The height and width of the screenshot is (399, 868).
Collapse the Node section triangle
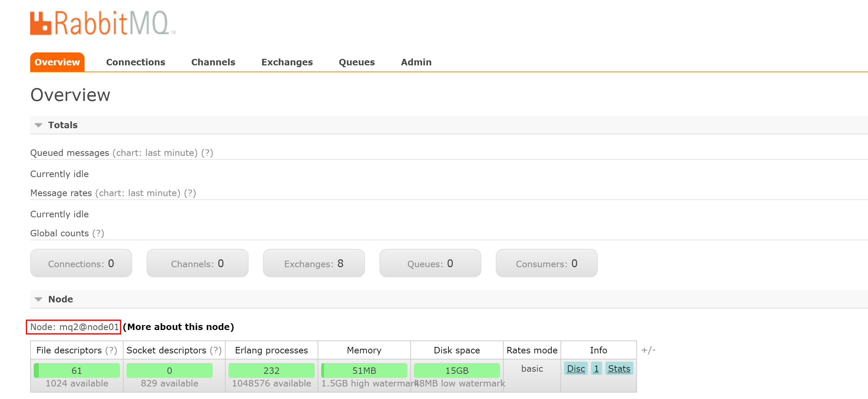[x=38, y=299]
